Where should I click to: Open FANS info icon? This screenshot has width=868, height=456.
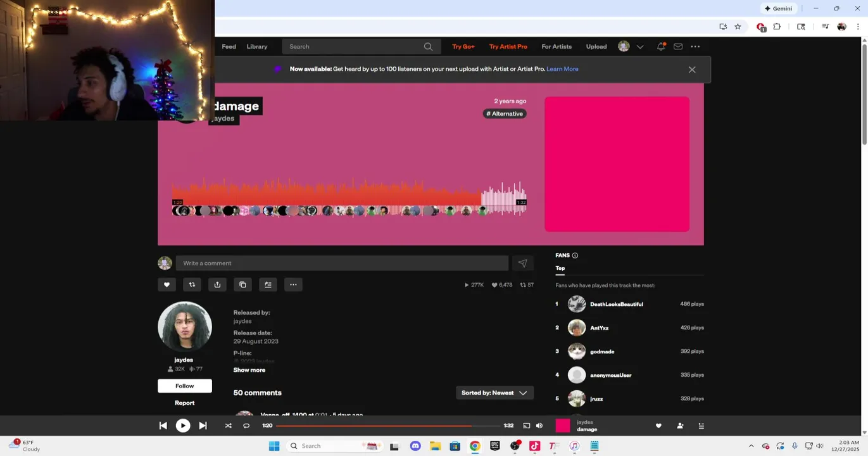[x=575, y=255]
